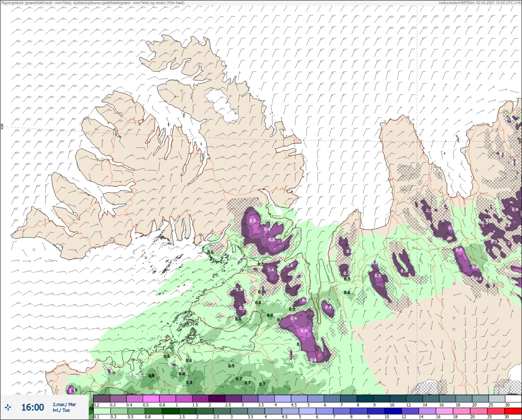This screenshot has height=420, width=522.
Task: Select the white snow swatch at 30
Action: [513, 398]
